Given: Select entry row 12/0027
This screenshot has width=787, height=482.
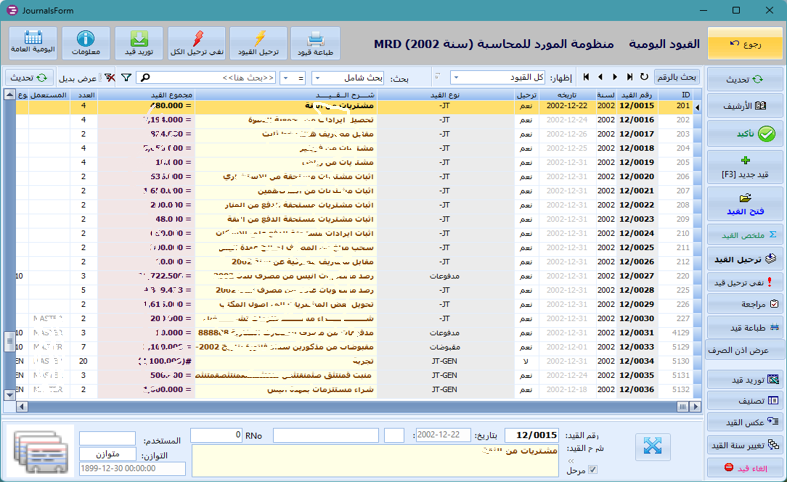Looking at the screenshot, I should click(x=355, y=276).
